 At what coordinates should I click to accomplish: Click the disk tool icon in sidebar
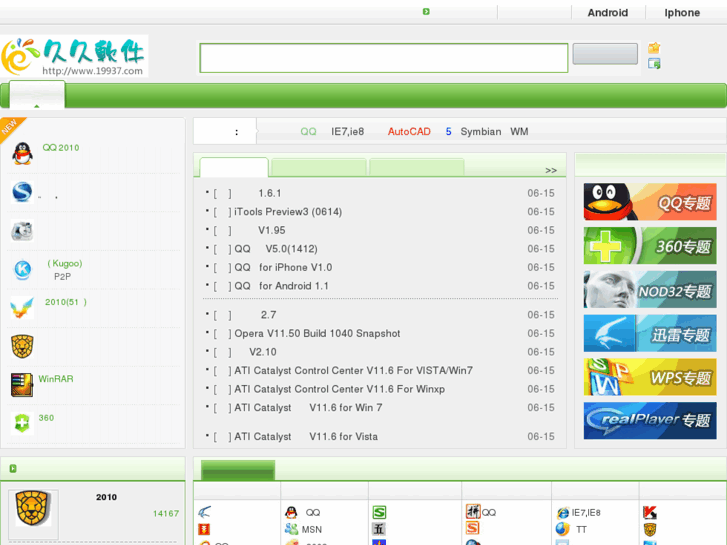(22, 231)
